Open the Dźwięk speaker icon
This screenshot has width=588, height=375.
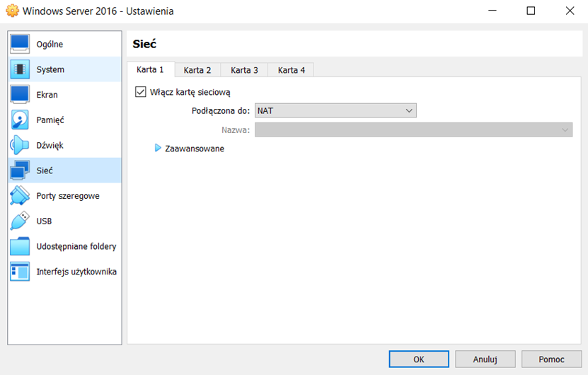click(x=20, y=146)
